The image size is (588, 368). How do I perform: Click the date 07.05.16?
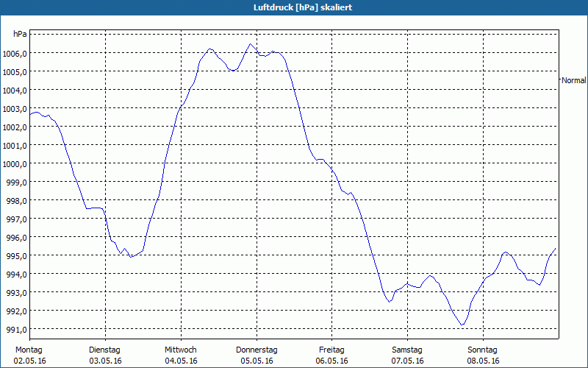click(x=408, y=361)
